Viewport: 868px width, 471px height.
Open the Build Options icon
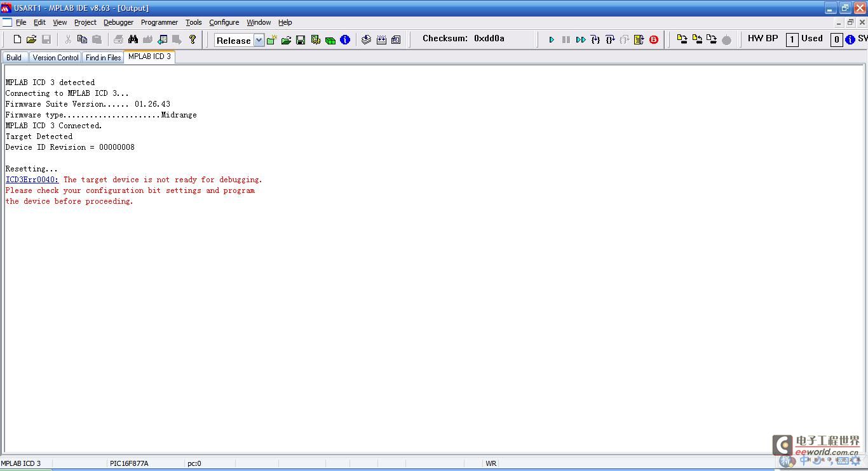(316, 40)
